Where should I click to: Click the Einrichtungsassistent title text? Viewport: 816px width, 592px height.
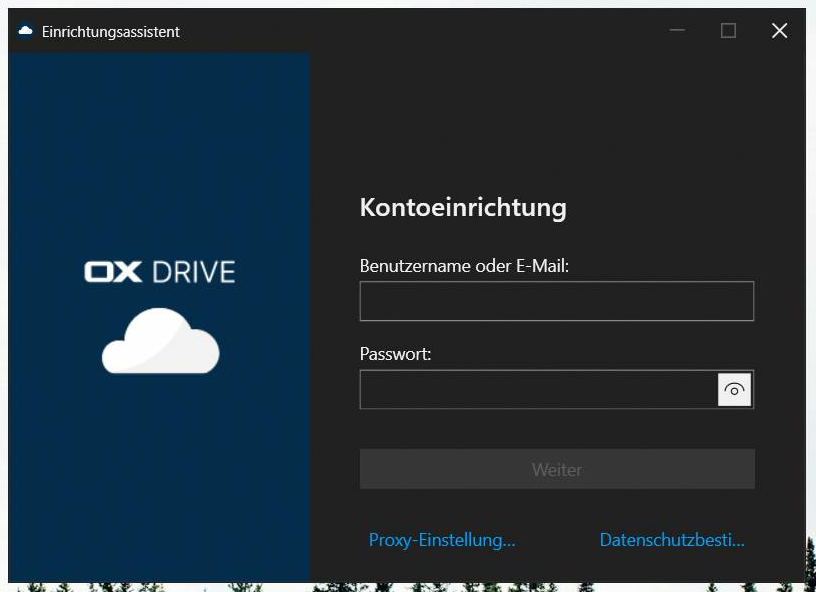(111, 32)
